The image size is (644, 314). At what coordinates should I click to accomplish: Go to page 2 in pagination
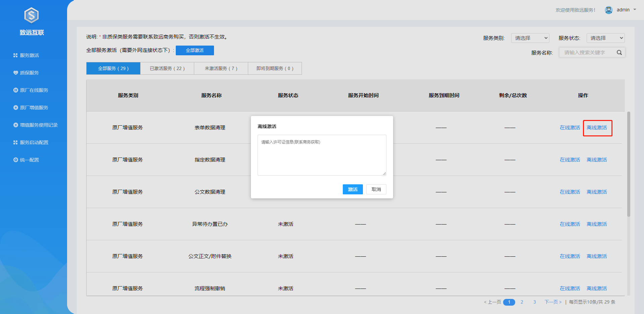click(522, 302)
